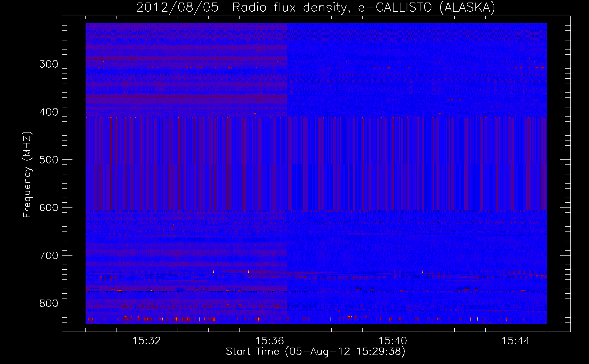
Task: Click the plot title mentioning e-CALLISTO (ALASKA)
Action: [x=316, y=7]
